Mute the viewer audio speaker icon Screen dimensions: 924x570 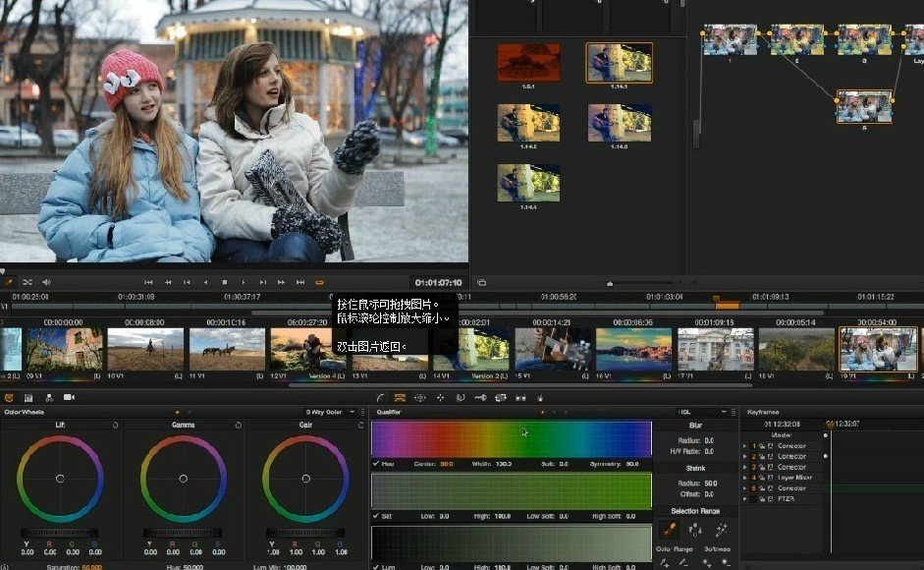tap(46, 282)
